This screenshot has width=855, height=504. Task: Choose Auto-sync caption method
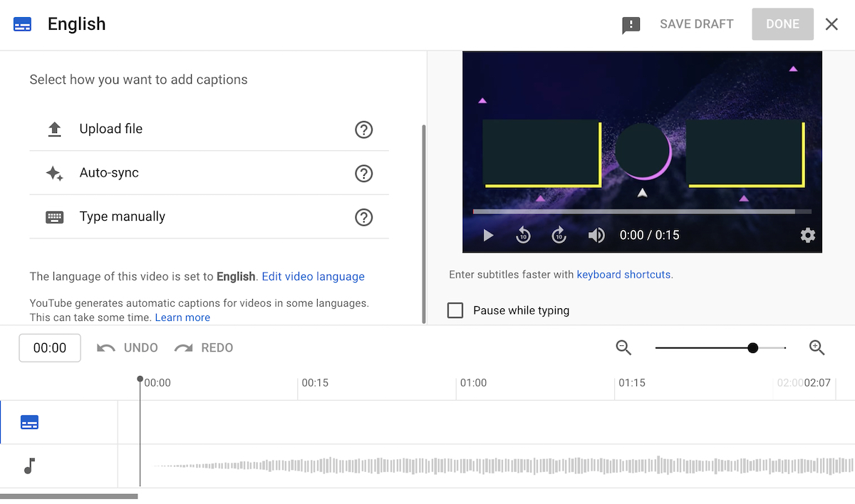[109, 173]
